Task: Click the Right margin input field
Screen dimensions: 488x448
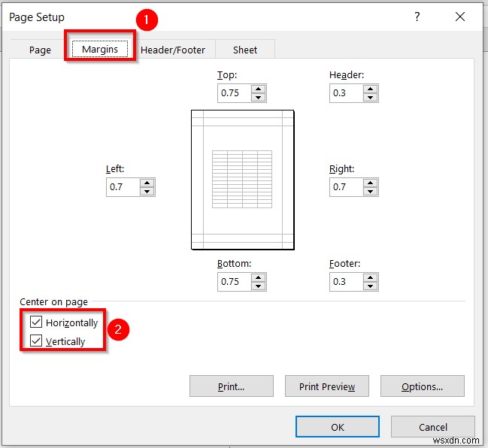Action: [347, 187]
